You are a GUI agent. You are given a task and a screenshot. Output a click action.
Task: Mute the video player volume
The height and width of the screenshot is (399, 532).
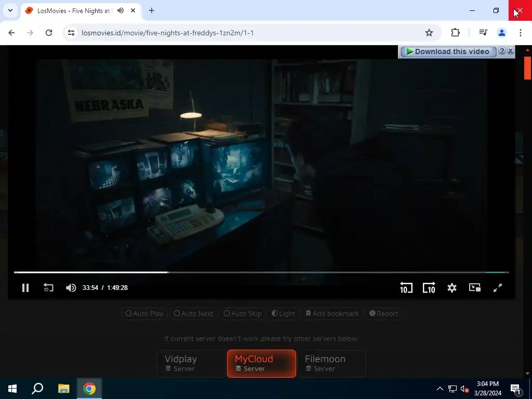(x=71, y=288)
